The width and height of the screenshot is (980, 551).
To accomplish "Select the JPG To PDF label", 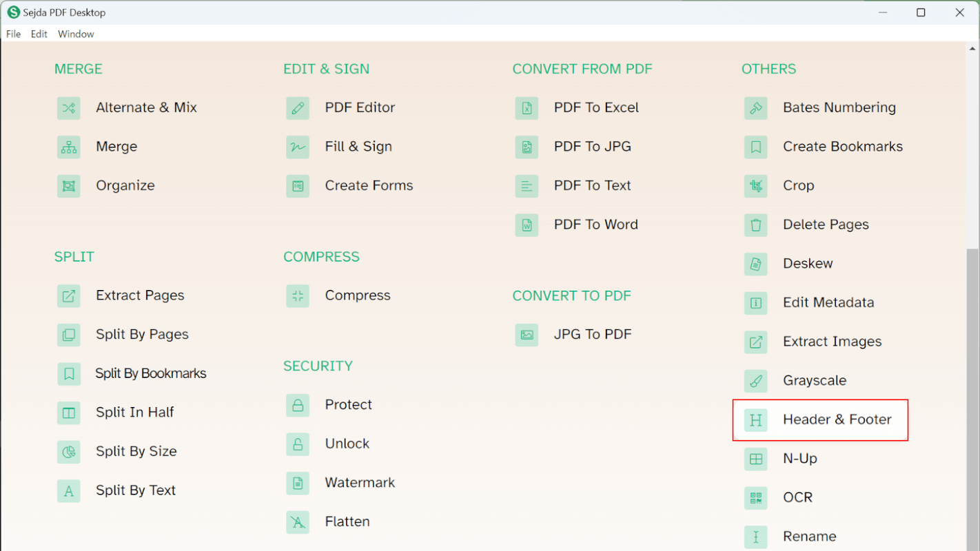I will tap(593, 335).
